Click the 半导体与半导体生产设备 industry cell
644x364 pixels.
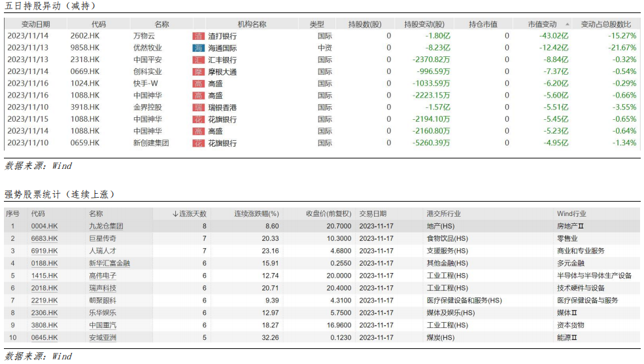click(594, 276)
